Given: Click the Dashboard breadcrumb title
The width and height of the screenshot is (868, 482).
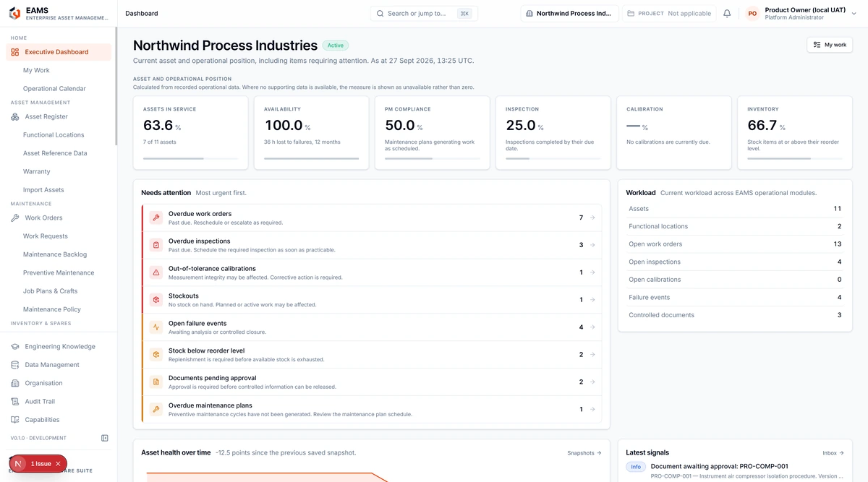Looking at the screenshot, I should click(141, 13).
